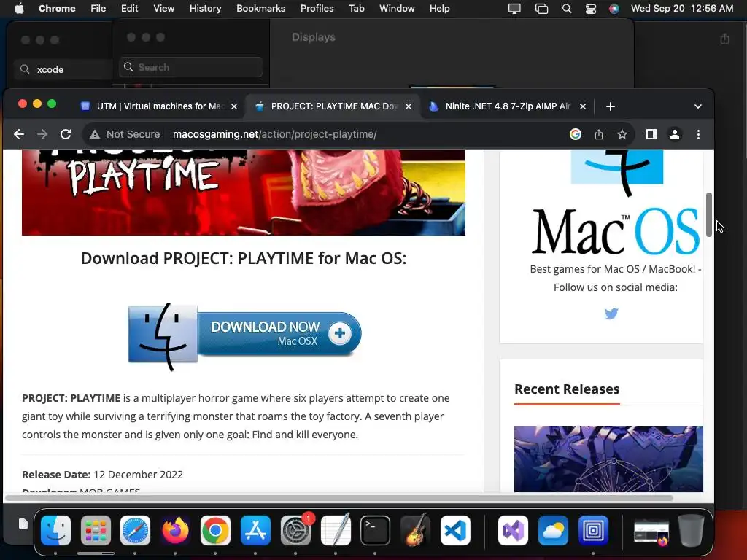This screenshot has height=560, width=747.
Task: Open the Not Secure site warning
Action: [125, 134]
